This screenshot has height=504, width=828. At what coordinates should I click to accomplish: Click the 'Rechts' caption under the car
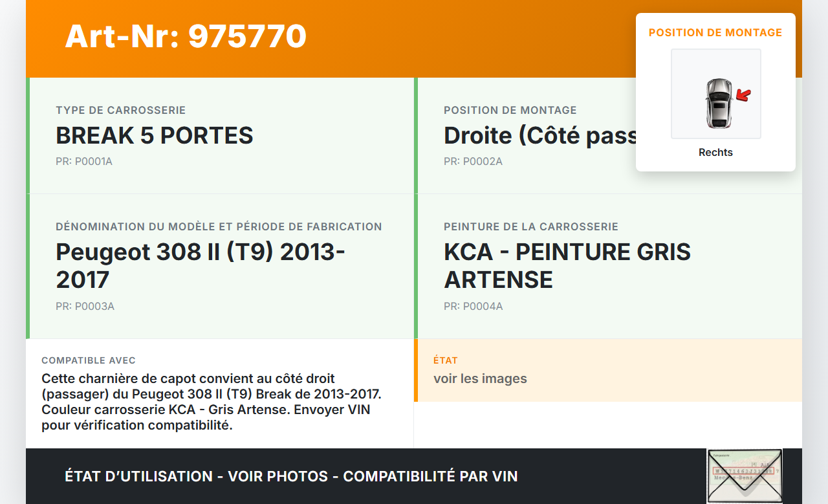click(x=715, y=153)
